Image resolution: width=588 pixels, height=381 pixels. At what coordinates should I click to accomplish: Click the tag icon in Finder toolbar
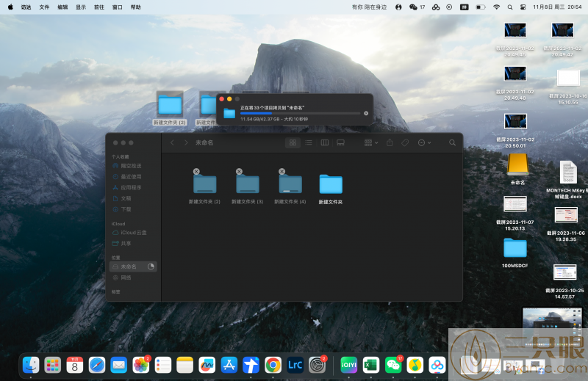pos(405,142)
